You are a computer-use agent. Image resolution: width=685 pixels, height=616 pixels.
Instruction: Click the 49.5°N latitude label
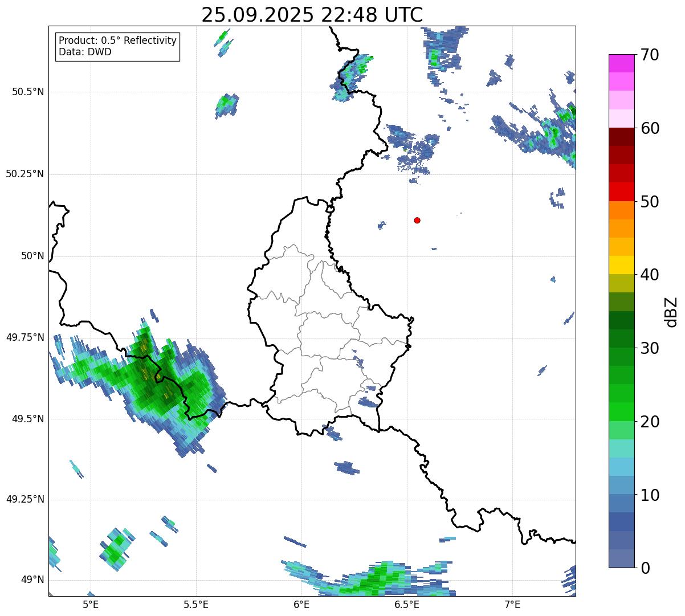(x=27, y=419)
